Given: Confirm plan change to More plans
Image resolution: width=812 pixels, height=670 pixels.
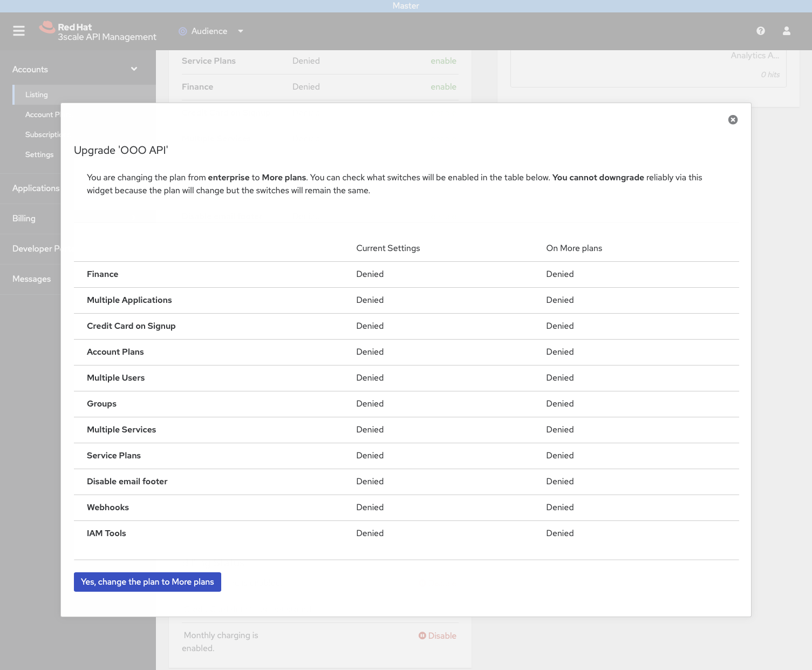Looking at the screenshot, I should [x=147, y=582].
